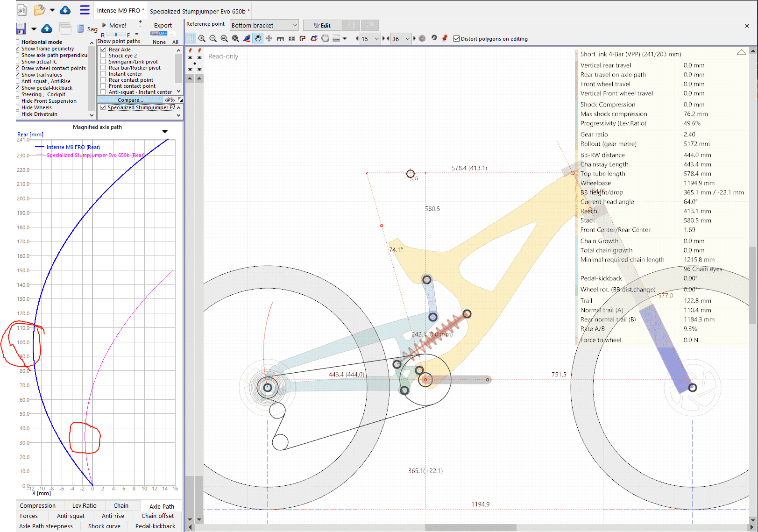Open the Pedal-kickback graph tab
This screenshot has width=758, height=532.
point(156,526)
